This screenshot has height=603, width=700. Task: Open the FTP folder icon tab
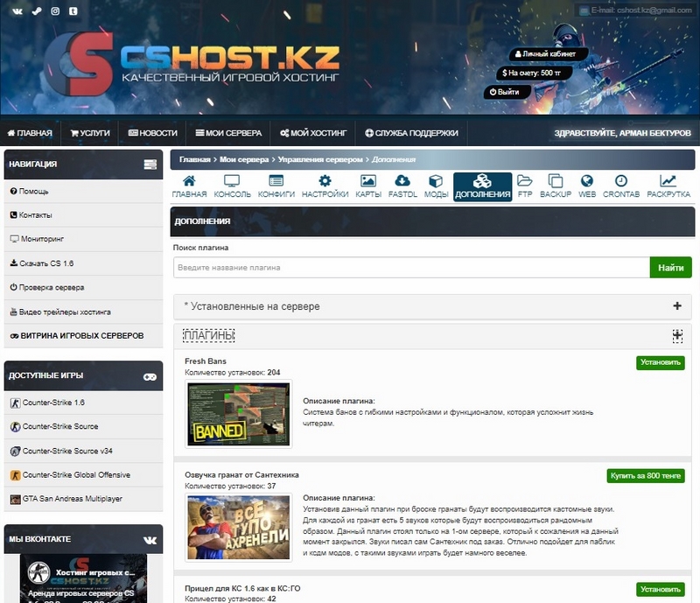(525, 186)
